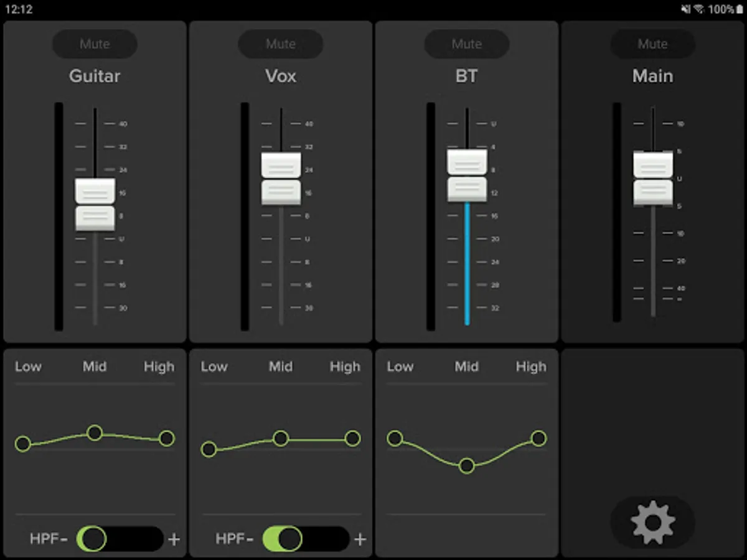Select the Vox Low EQ node
The width and height of the screenshot is (747, 560).
pyautogui.click(x=209, y=449)
